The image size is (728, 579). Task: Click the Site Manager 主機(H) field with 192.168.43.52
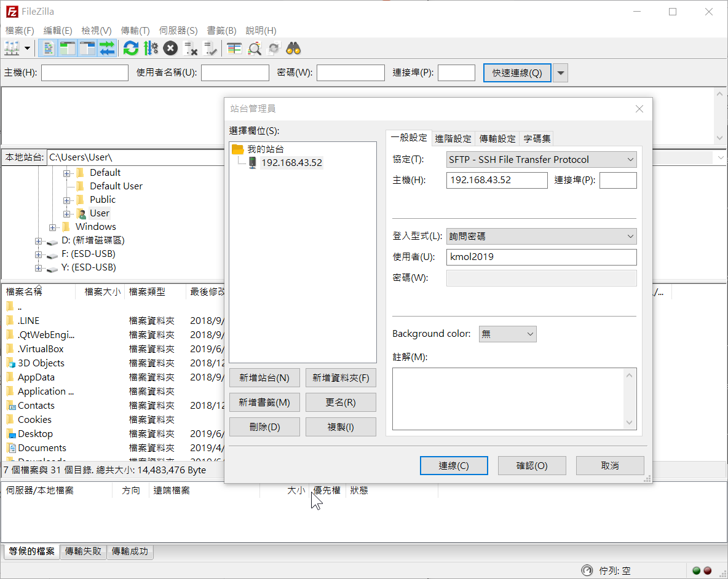coord(497,180)
